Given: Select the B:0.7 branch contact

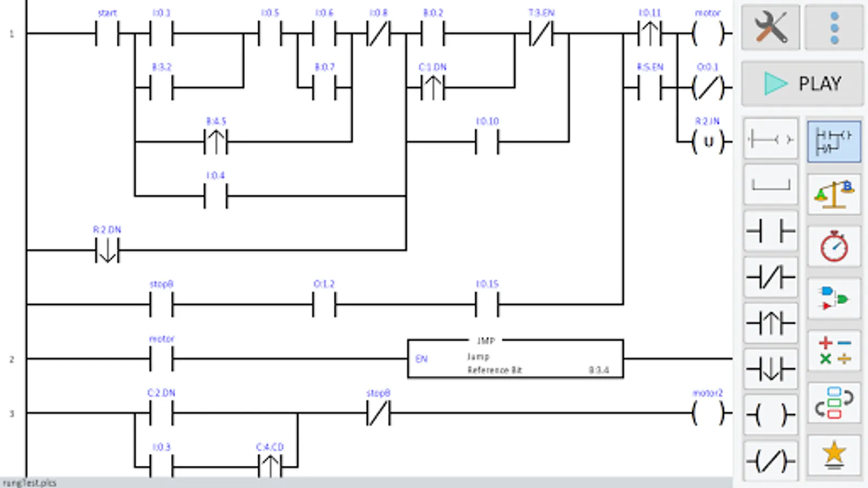Looking at the screenshot, I should [x=324, y=88].
